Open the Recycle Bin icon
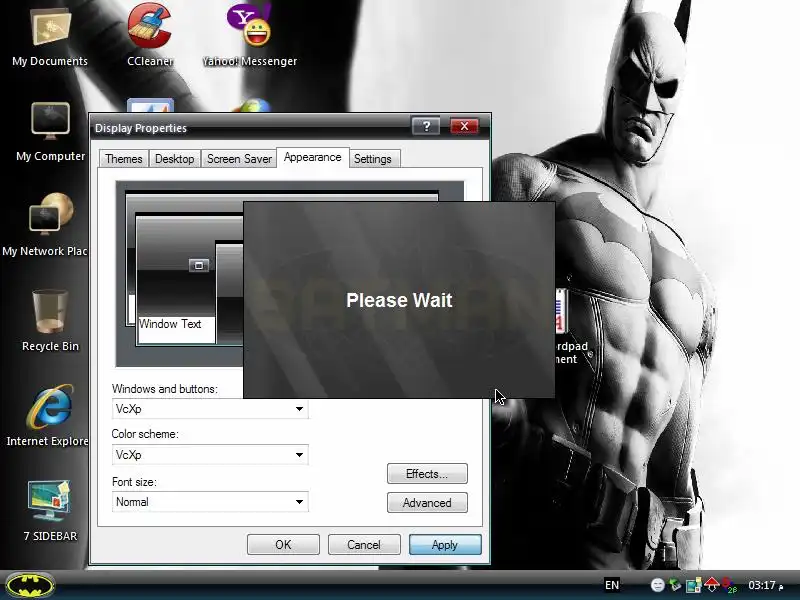This screenshot has height=600, width=800. tap(50, 320)
